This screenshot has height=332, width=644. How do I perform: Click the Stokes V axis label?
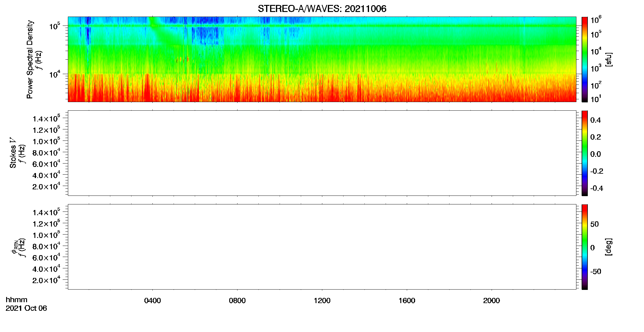[x=13, y=153]
